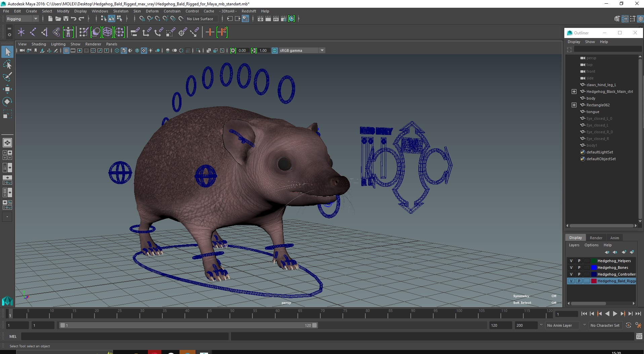Image resolution: width=644 pixels, height=354 pixels.
Task: Expand Hedgehog_Black_Main_ctrl in Outliner
Action: tap(574, 92)
